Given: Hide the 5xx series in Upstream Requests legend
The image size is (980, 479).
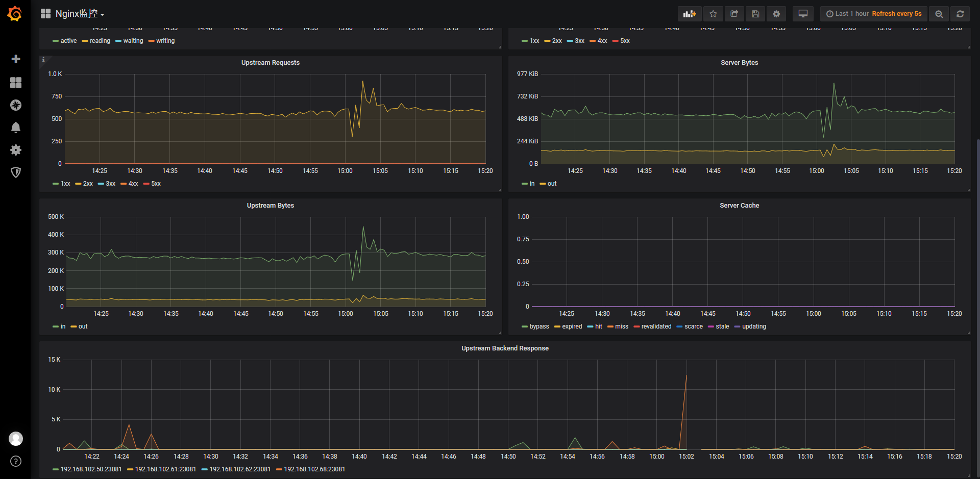Looking at the screenshot, I should pyautogui.click(x=155, y=184).
